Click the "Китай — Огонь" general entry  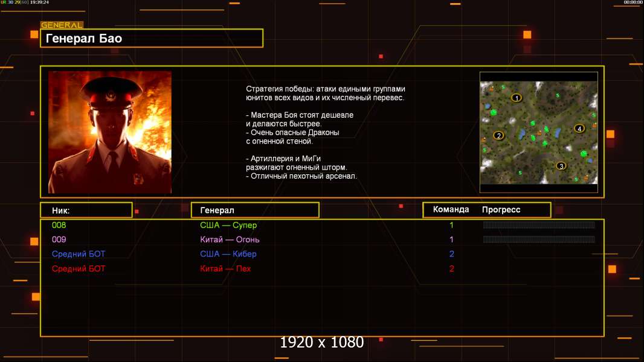point(230,240)
